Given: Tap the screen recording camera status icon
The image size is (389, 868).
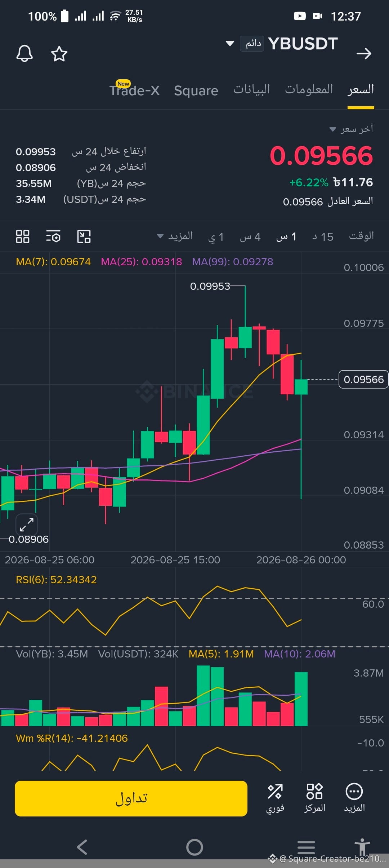Looking at the screenshot, I should pos(317,16).
